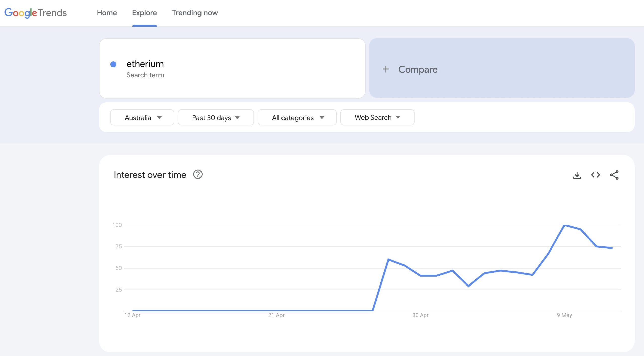Download the Interest over time data
The width and height of the screenshot is (644, 356).
tap(577, 175)
